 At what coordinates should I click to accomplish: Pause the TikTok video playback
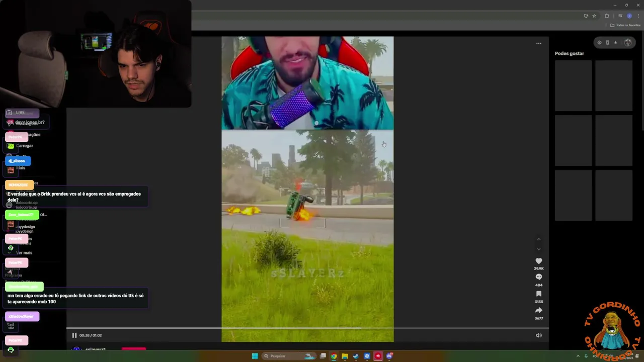[x=74, y=335]
